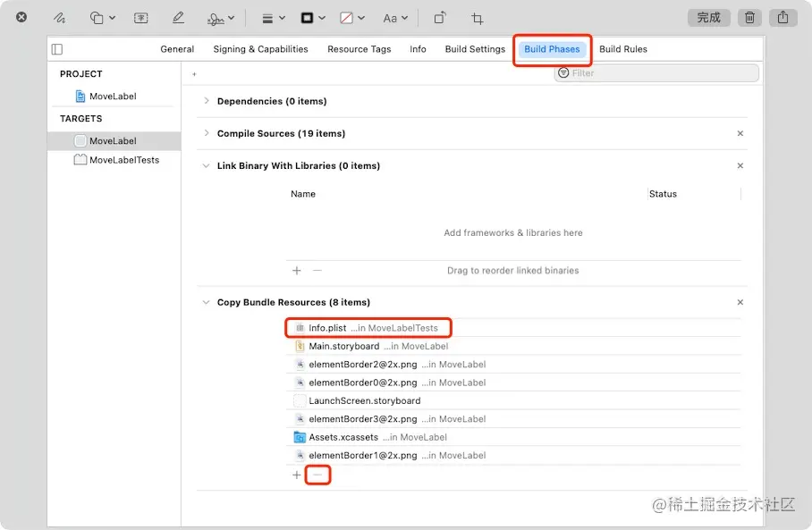Select elementBorder0@2x.png row
Viewport: 812px width, 530px height.
pos(513,383)
